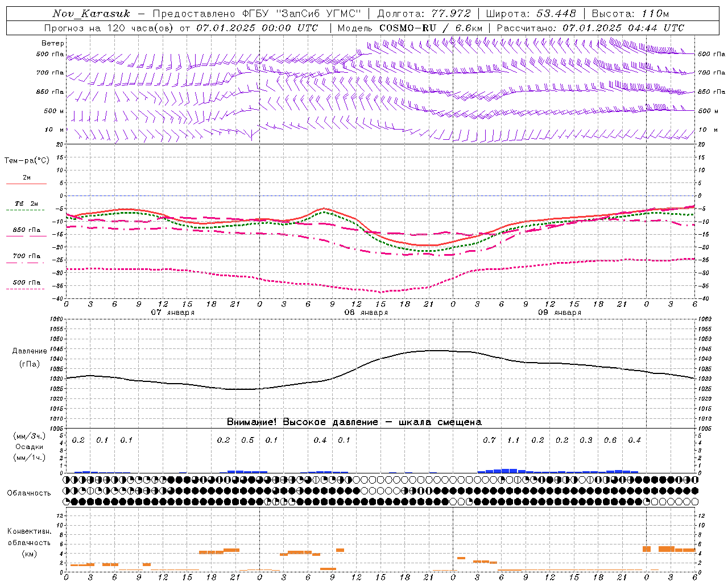Viewport: 728px width, 582px height.
Task: Click the Ветер panel label
Action: [52, 43]
